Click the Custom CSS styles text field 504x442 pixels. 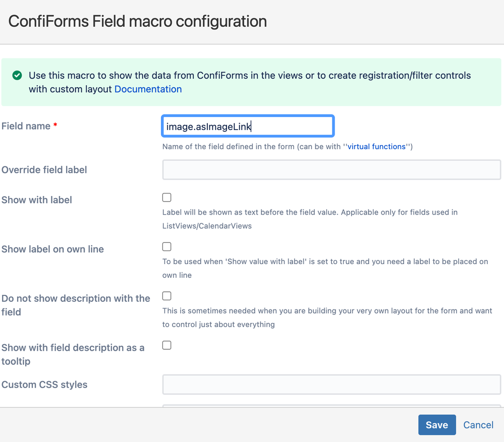331,385
